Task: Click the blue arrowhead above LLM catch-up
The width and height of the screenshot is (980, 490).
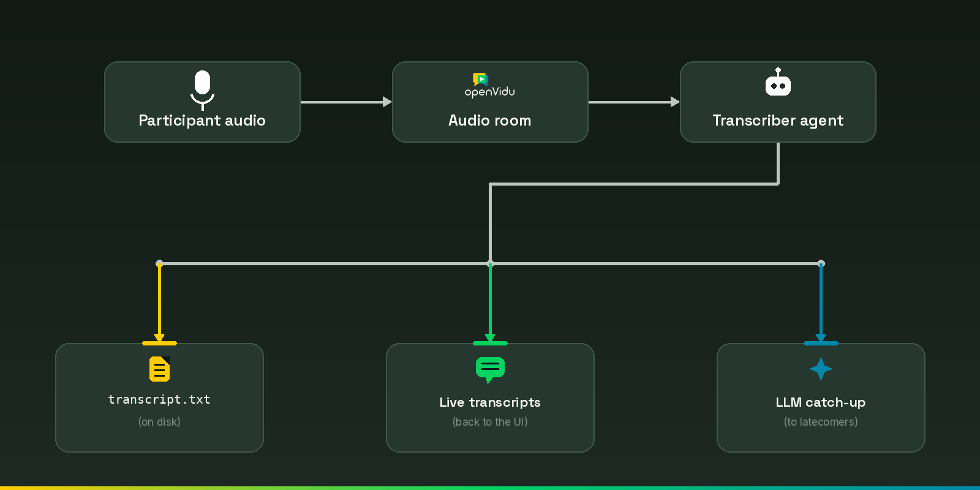Action: [x=821, y=338]
